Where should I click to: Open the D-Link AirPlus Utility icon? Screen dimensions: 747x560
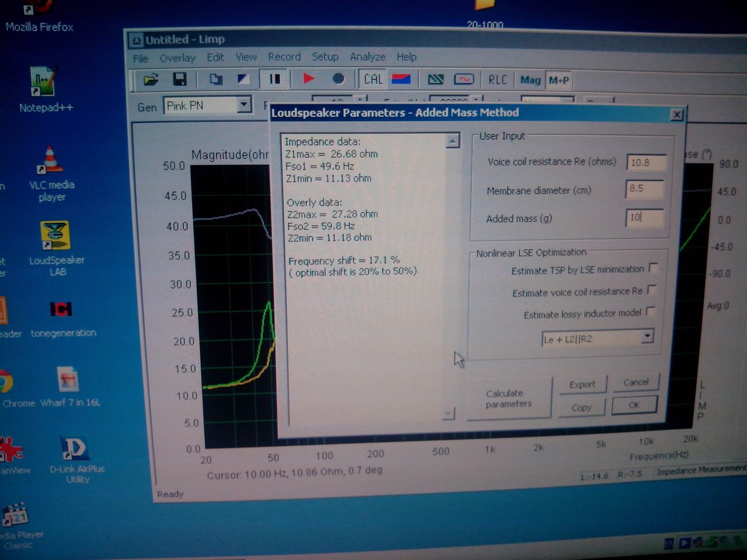click(x=76, y=460)
